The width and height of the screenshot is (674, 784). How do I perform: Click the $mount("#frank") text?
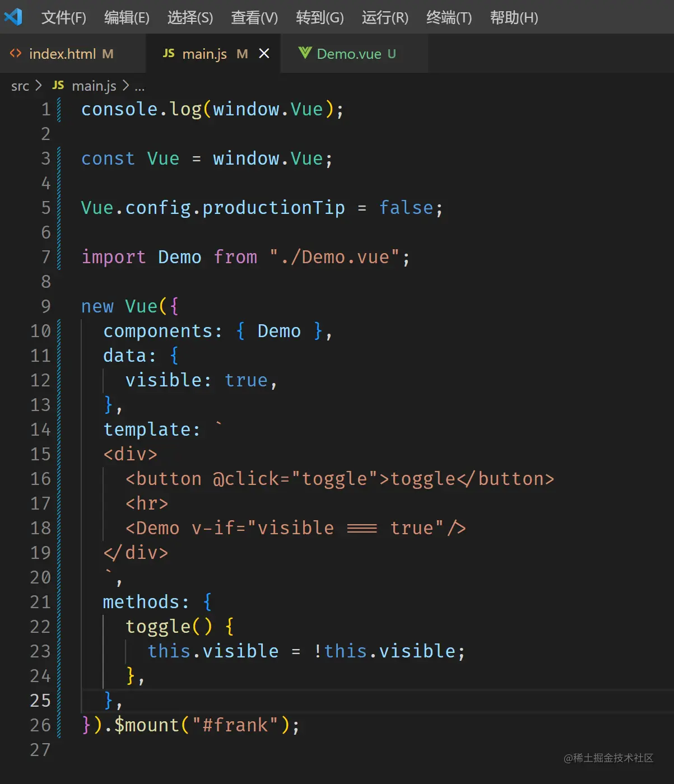[202, 725]
